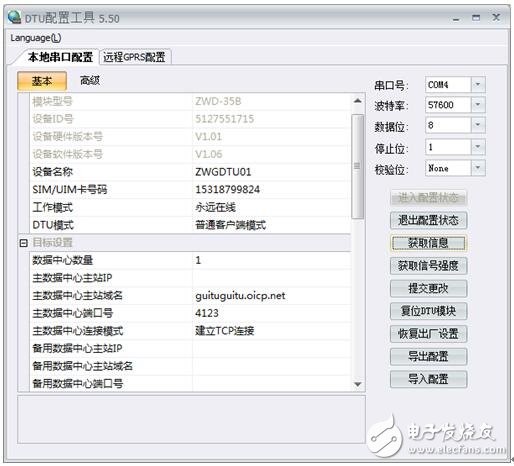Click the 获取信号强度 button
514x466 pixels.
click(428, 266)
